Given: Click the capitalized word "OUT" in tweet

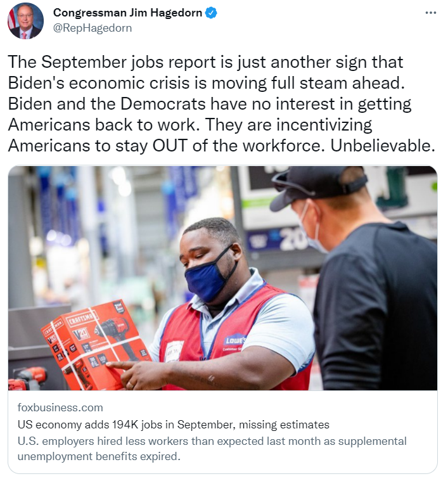Looking at the screenshot, I should tap(170, 145).
